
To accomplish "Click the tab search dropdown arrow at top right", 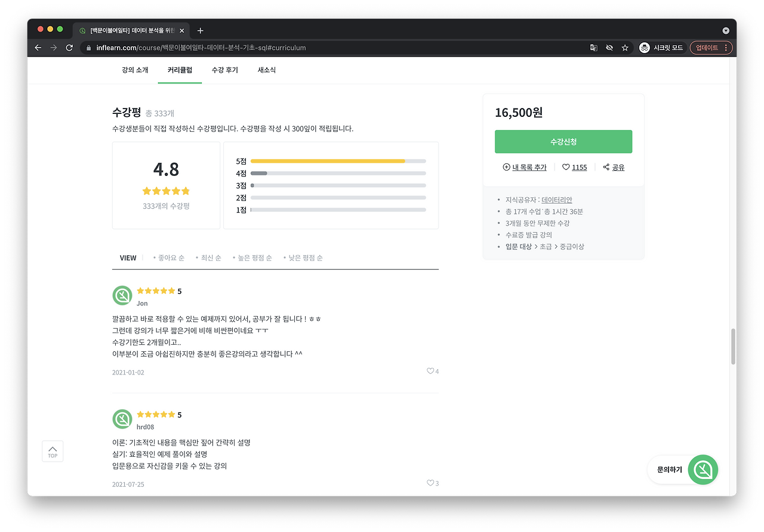I will 726,30.
